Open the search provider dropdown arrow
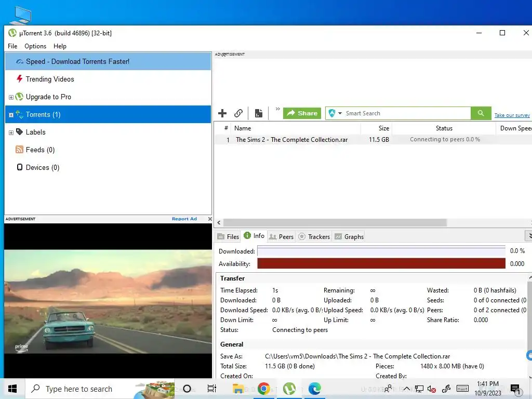The height and width of the screenshot is (399, 532). pos(340,113)
